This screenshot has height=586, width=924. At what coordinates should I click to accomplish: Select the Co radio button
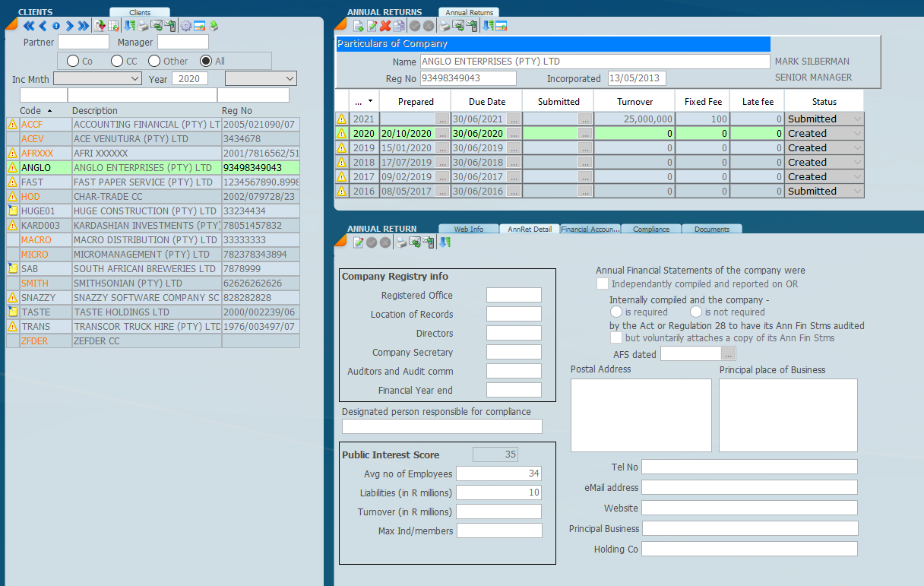[x=73, y=61]
